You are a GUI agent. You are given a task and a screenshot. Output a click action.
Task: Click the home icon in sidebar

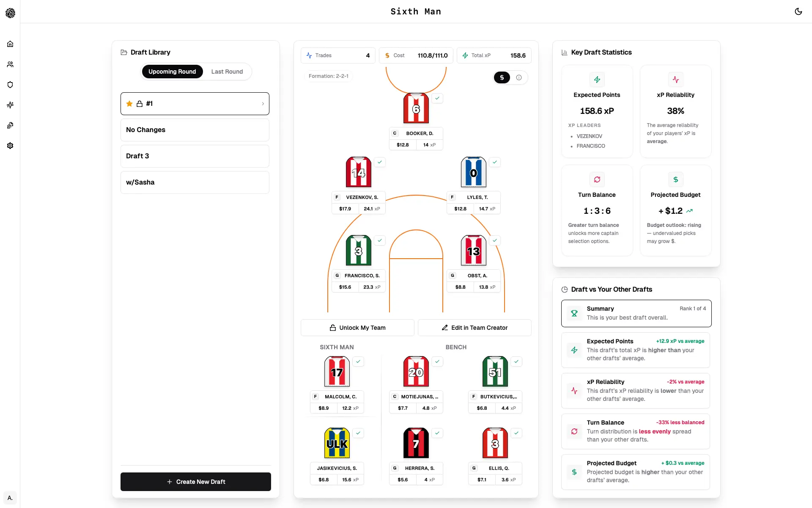pyautogui.click(x=10, y=44)
